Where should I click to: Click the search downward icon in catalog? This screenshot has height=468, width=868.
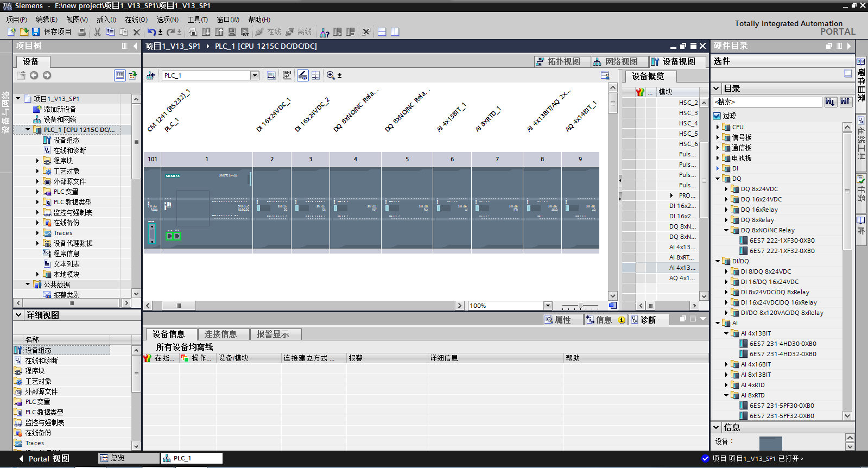[830, 102]
